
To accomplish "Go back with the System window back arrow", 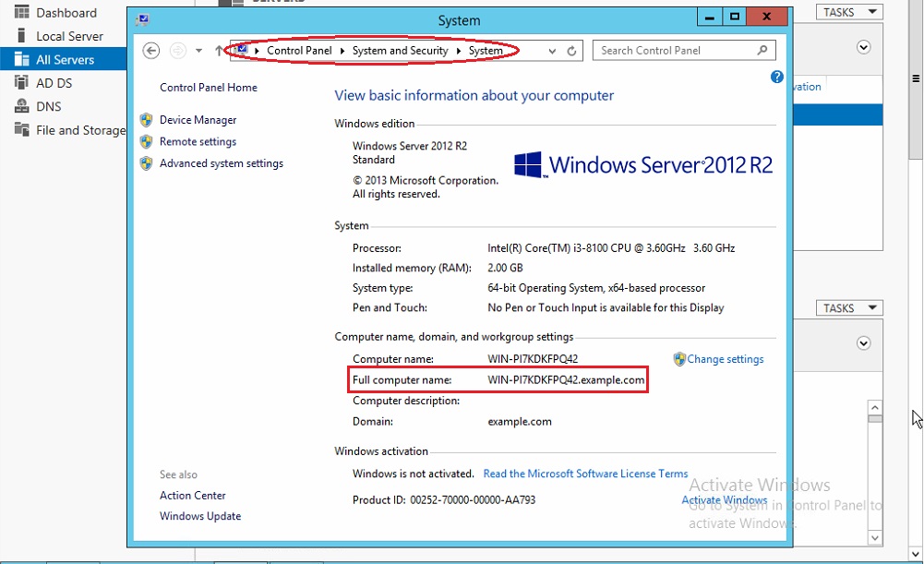I will coord(150,51).
